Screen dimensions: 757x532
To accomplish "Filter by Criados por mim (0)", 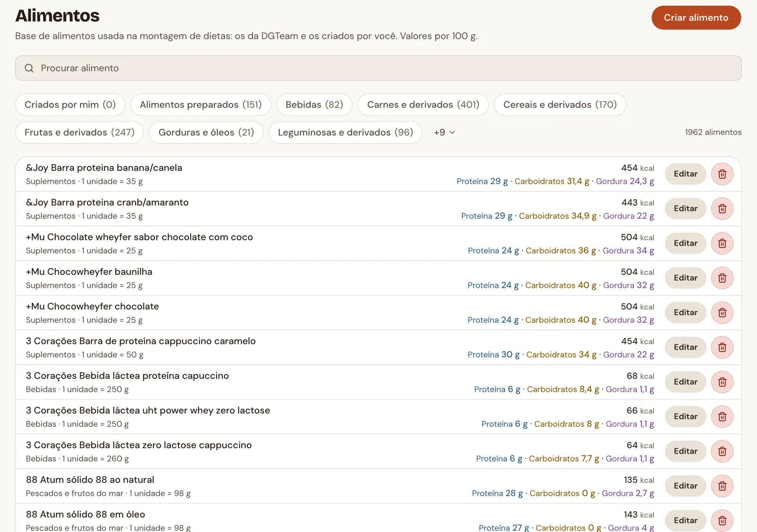I will coord(70,105).
